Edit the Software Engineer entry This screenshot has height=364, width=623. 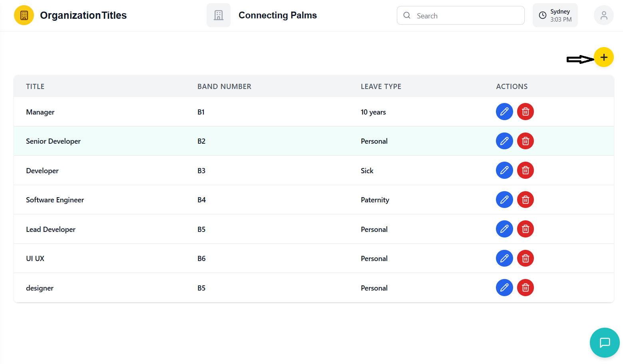[504, 200]
